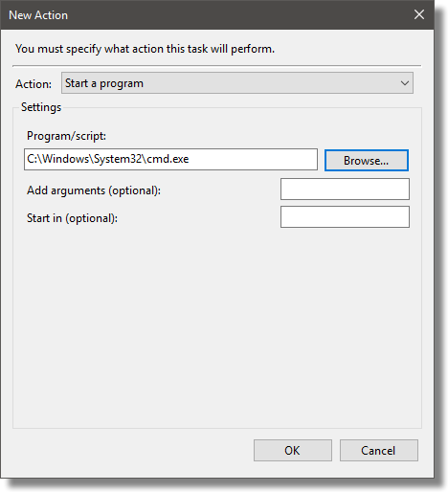The height and width of the screenshot is (492, 448).
Task: Focus the Start in text box
Action: pyautogui.click(x=345, y=216)
